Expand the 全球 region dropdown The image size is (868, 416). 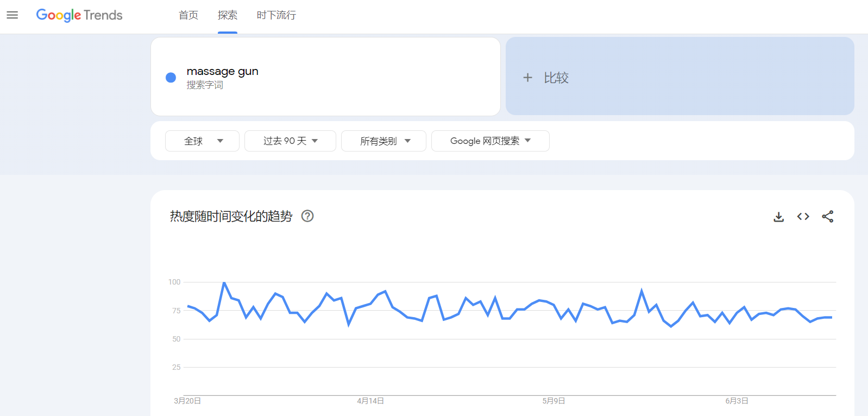coord(202,141)
